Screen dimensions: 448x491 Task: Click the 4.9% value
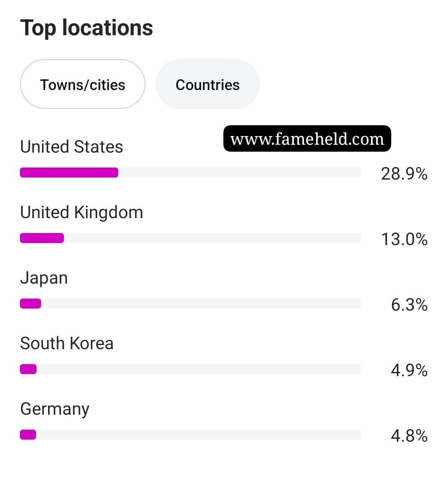(409, 370)
